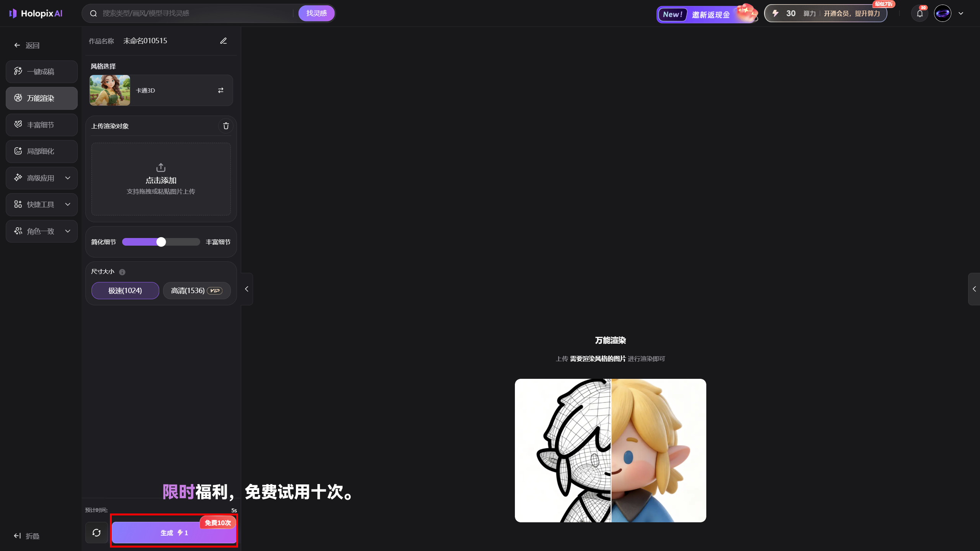Select the 高清(1536) VIP size option

point(196,290)
